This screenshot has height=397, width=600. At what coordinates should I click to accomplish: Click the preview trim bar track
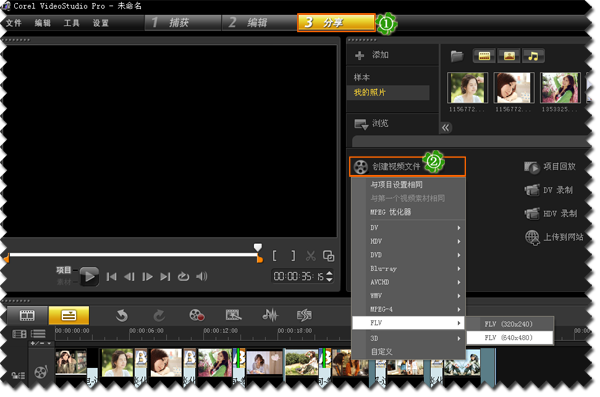pos(134,255)
